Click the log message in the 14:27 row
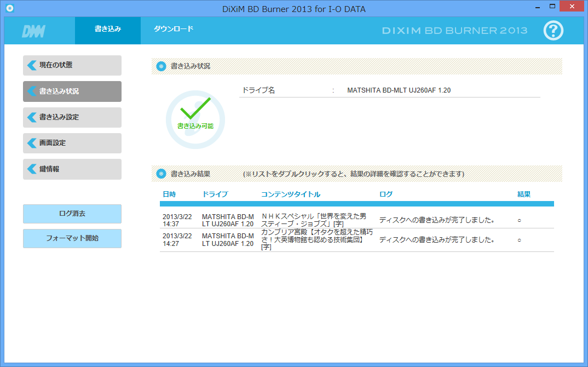588x367 pixels. pyautogui.click(x=437, y=240)
